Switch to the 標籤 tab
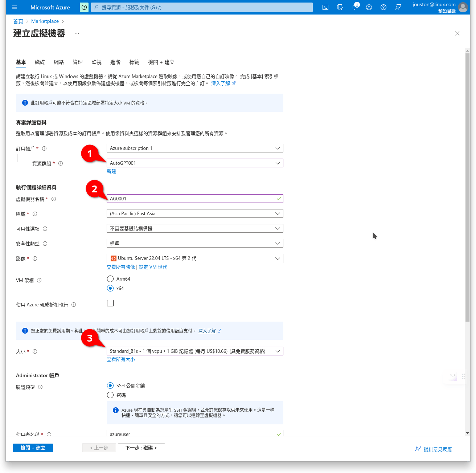Viewport: 476px width, 473px height. pos(134,62)
